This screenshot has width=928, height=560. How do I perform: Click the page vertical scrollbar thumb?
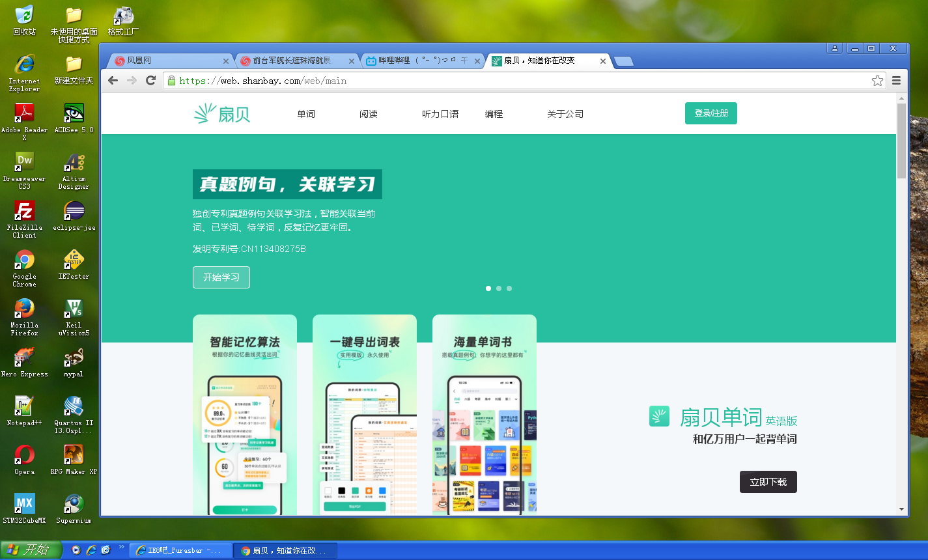click(901, 141)
